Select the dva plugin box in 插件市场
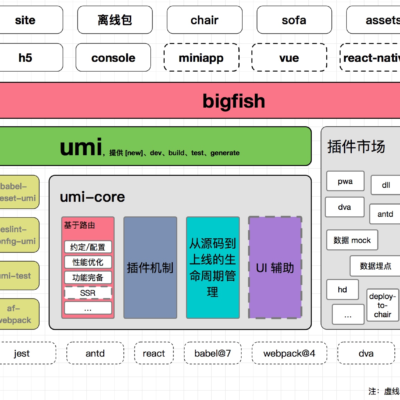The height and width of the screenshot is (400, 400). (345, 207)
